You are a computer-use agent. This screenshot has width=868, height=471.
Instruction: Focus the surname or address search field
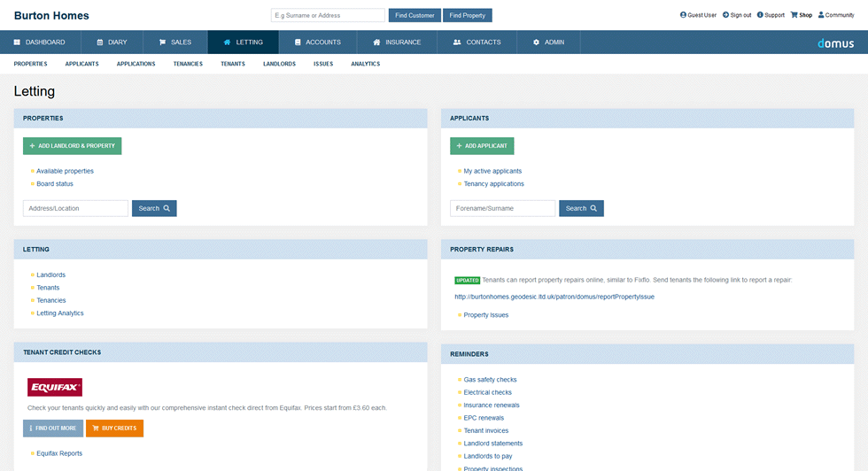(x=328, y=16)
